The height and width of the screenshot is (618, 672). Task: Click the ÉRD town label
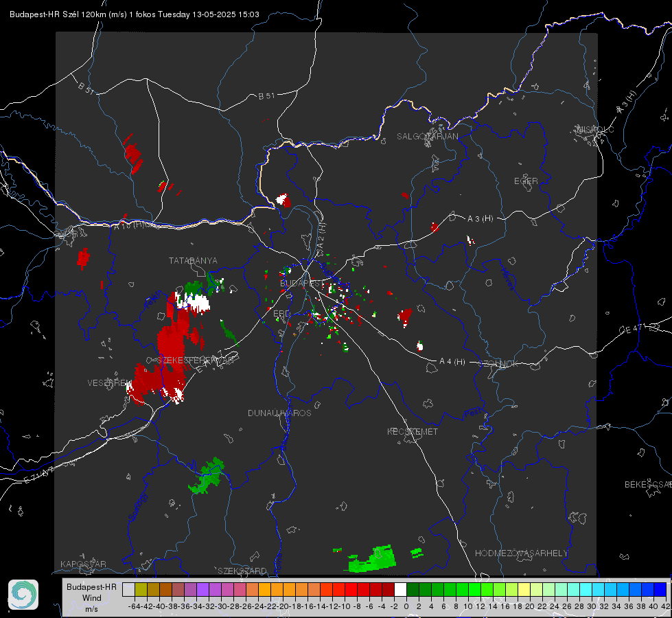(x=281, y=314)
